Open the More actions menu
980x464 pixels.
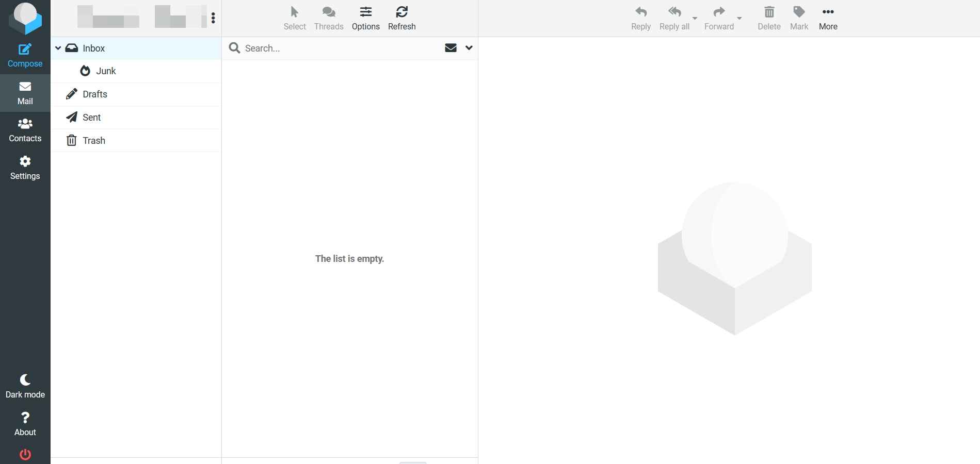tap(828, 18)
